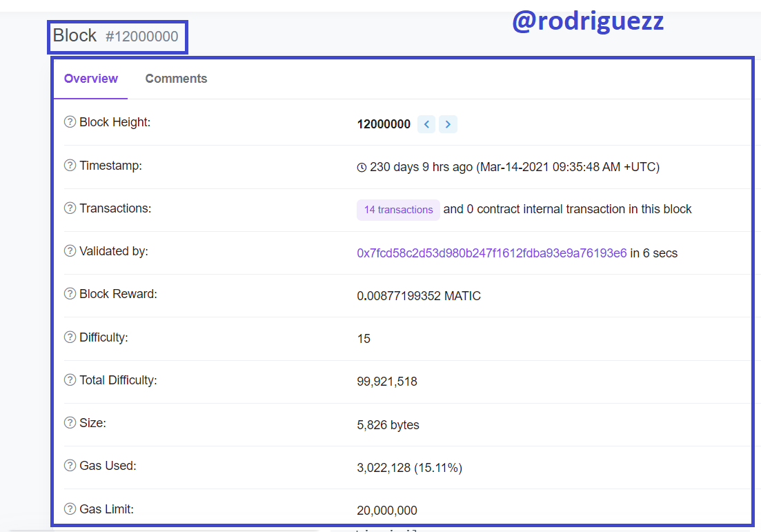
Task: Click Transactions help icon
Action: (70, 208)
